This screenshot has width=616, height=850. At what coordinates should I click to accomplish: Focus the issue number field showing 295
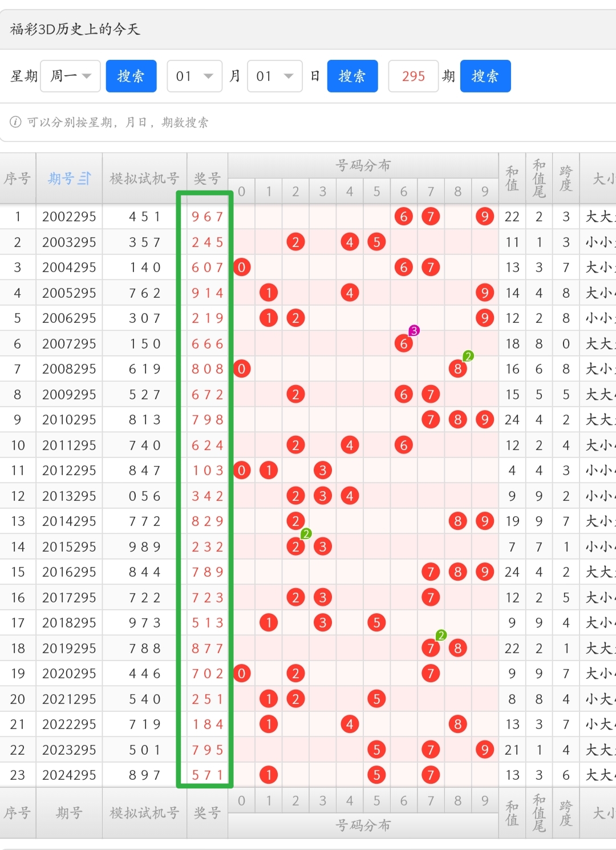pos(413,76)
